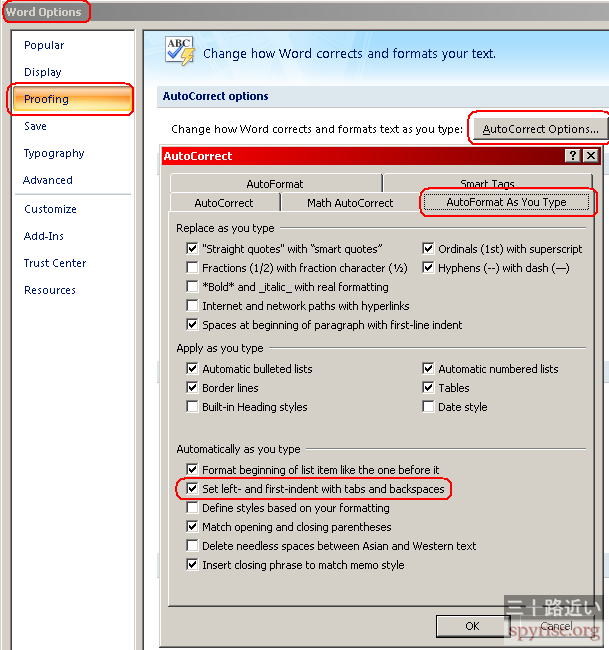
Task: Click the ABC spell-check proofing icon
Action: click(180, 51)
